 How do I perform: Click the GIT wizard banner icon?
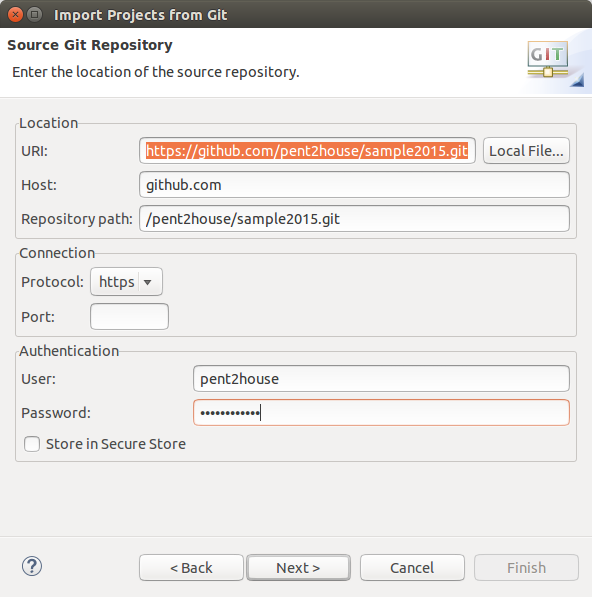pyautogui.click(x=548, y=59)
